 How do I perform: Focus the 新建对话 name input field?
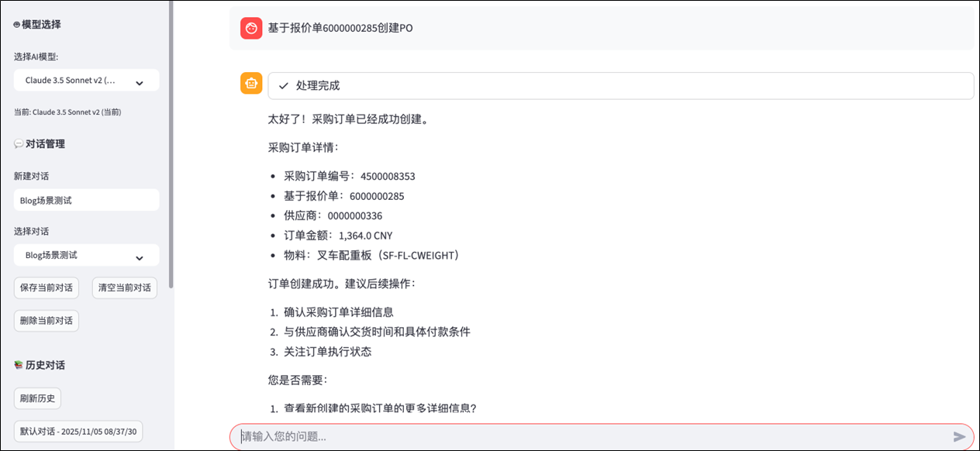point(86,200)
